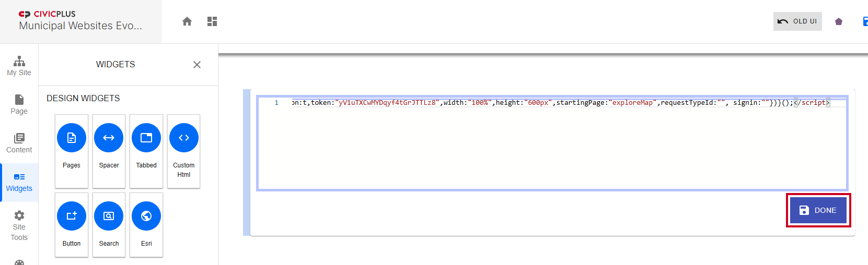Viewport: 868px width, 265px height.
Task: Click inside the HTML code editor
Action: 552,143
